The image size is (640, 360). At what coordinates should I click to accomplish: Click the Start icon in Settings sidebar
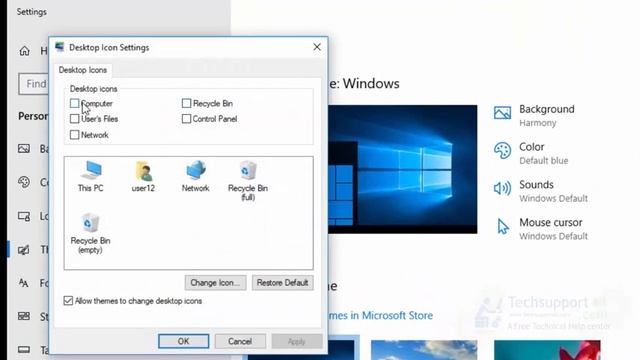pos(24,316)
